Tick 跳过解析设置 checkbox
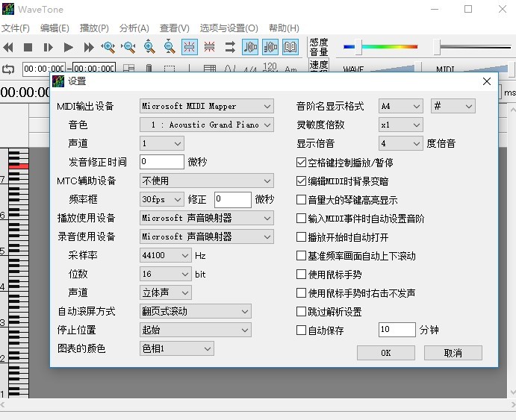516x420 pixels. (x=301, y=311)
